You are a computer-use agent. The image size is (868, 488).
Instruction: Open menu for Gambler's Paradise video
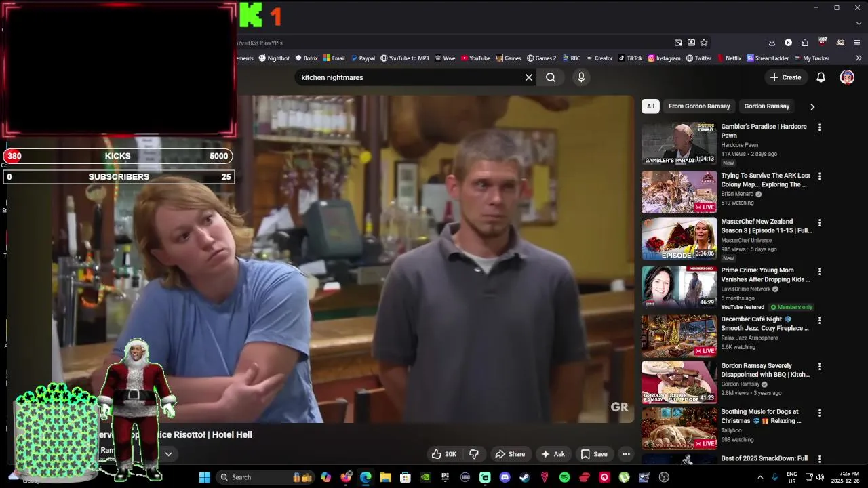point(819,127)
